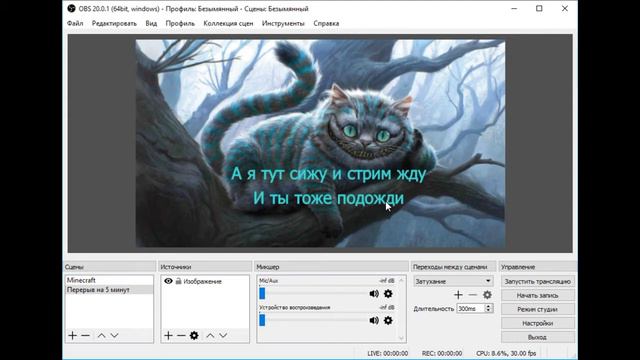Open the Справка menu
This screenshot has height=360, width=640.
pos(326,24)
